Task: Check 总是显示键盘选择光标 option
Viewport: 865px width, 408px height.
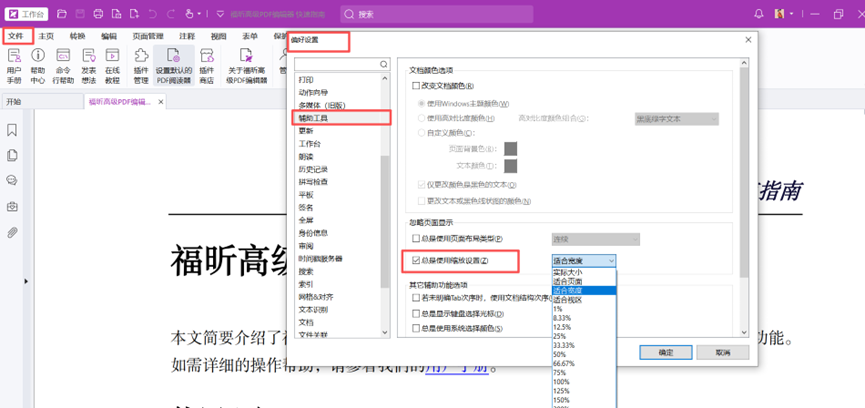Action: [x=415, y=313]
